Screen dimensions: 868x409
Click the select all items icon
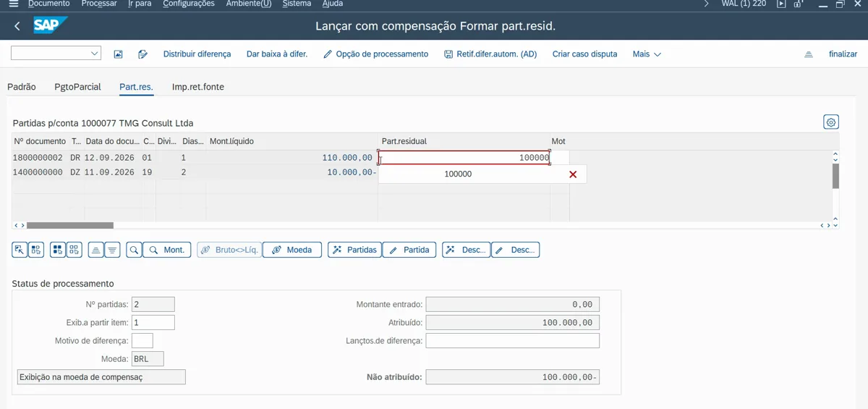(x=58, y=250)
